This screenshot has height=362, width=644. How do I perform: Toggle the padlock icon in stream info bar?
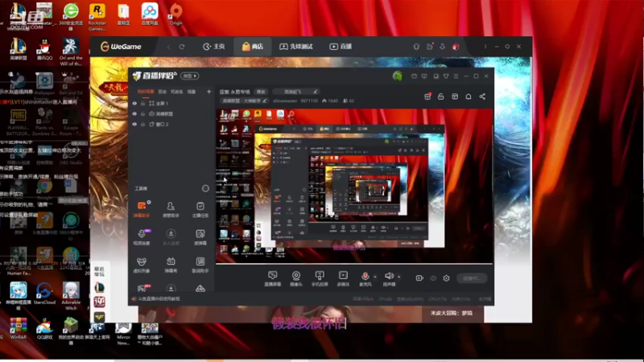[x=440, y=97]
